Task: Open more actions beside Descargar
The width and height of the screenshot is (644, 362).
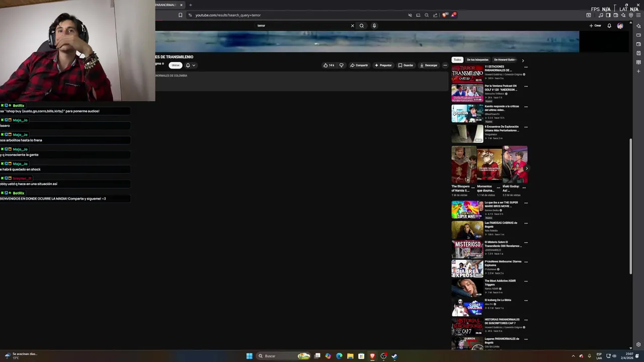Action: (445, 65)
